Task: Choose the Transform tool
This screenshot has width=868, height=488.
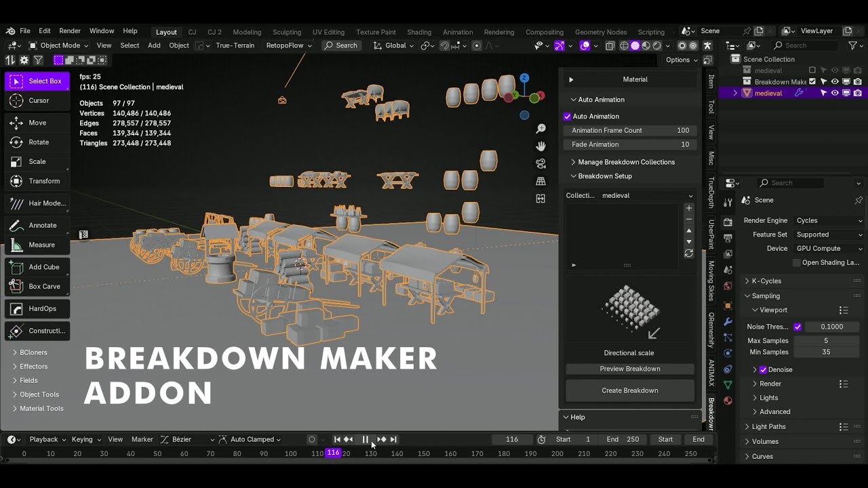Action: 37,181
